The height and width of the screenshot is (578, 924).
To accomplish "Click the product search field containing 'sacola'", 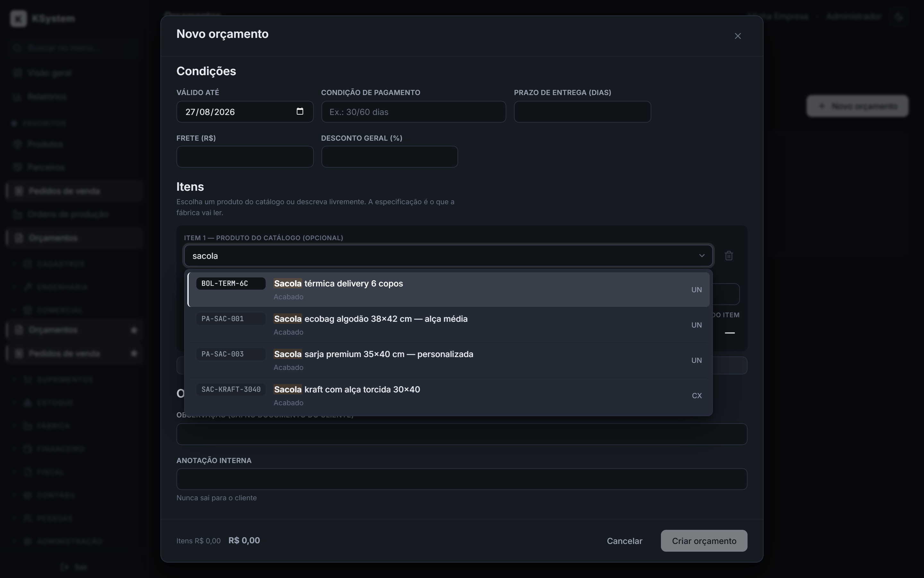I will point(448,255).
